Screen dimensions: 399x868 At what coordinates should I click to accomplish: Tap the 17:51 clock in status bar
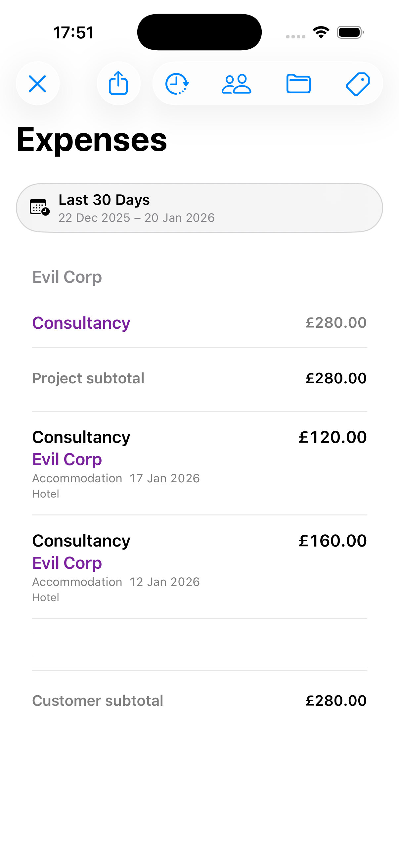pyautogui.click(x=73, y=33)
